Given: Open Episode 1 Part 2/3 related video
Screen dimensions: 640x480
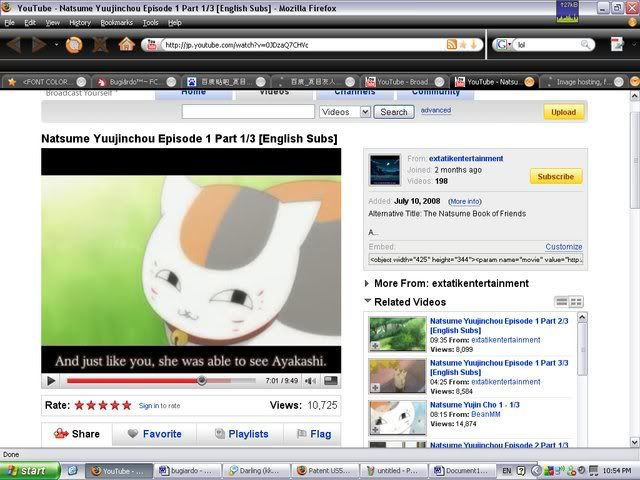Looking at the screenshot, I should (499, 326).
